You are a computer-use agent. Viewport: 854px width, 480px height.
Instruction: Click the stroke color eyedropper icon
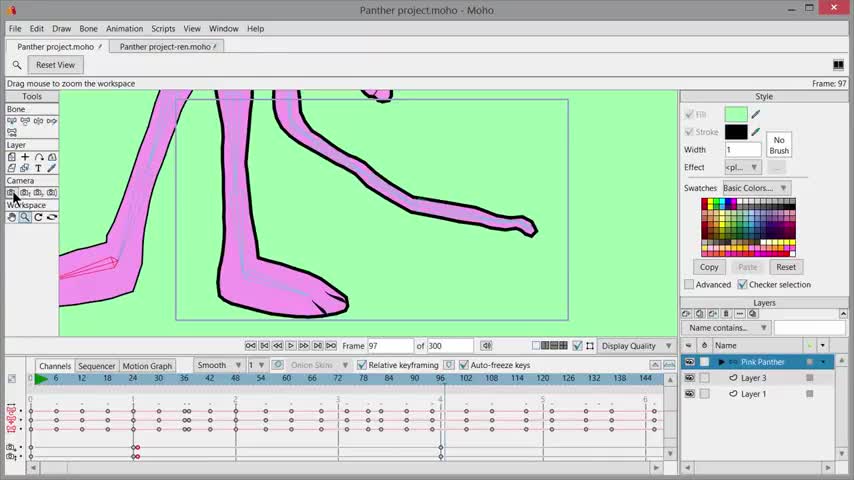pyautogui.click(x=755, y=132)
